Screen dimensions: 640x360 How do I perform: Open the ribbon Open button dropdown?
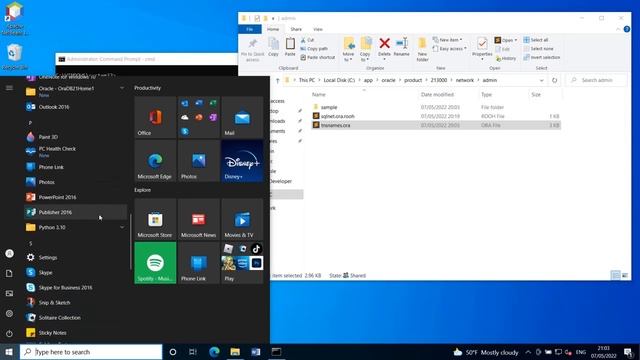click(516, 40)
